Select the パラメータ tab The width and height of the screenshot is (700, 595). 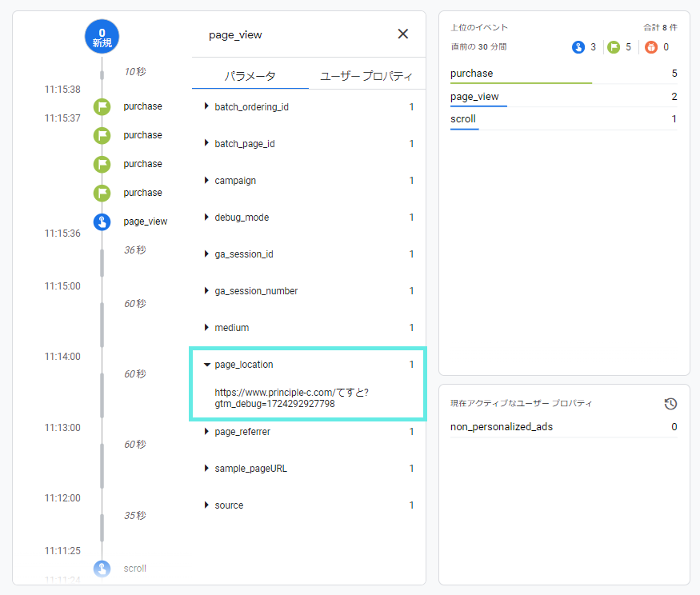pos(250,76)
